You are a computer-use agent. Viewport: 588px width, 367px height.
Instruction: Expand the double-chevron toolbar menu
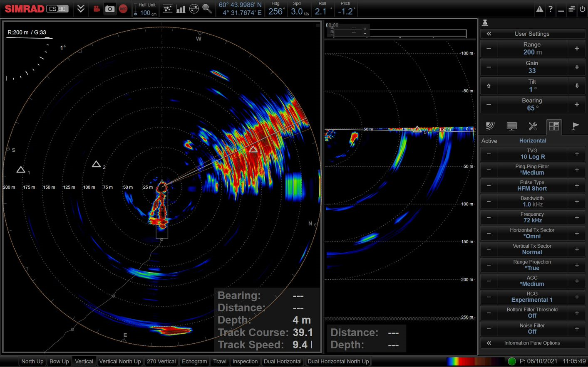pyautogui.click(x=81, y=9)
